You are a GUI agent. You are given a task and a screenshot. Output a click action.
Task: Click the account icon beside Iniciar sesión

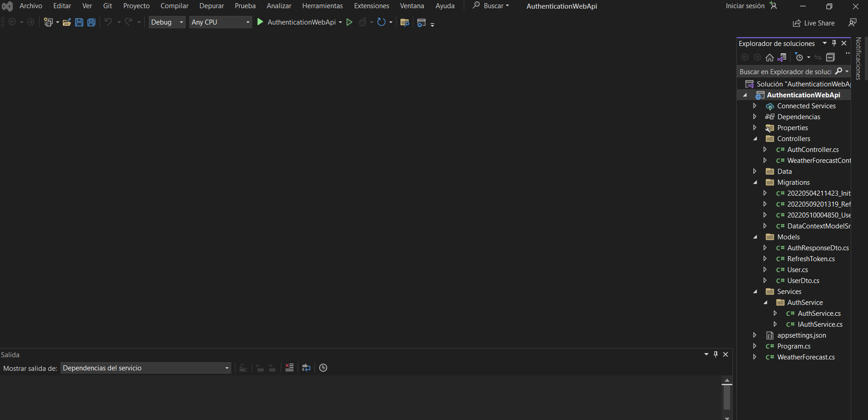coord(773,6)
